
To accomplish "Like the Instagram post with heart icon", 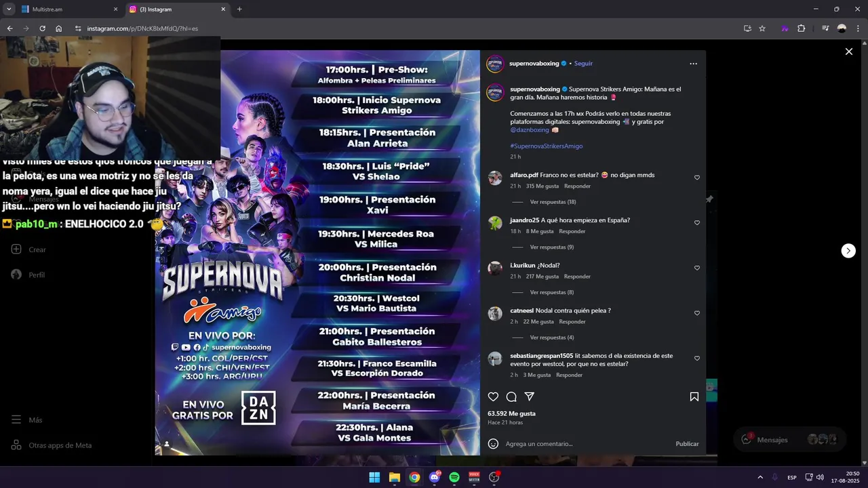I will tap(493, 396).
